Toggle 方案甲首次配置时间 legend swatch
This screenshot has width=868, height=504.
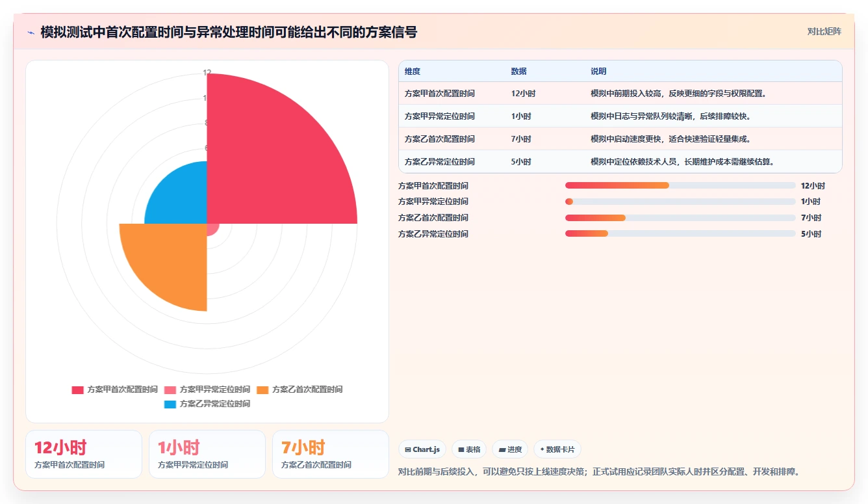[78, 390]
